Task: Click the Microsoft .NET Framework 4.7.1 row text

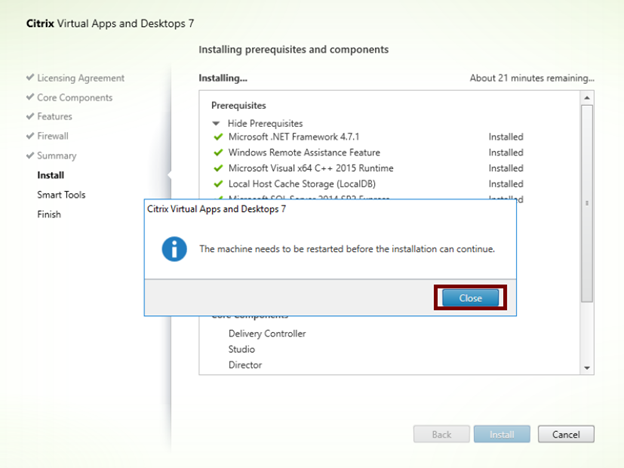Action: pyautogui.click(x=294, y=137)
